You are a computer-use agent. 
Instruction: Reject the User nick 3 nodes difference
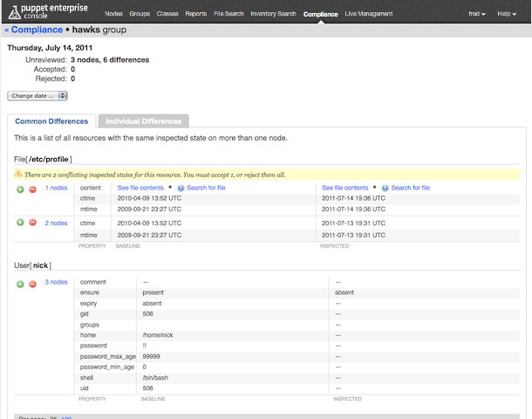[32, 283]
